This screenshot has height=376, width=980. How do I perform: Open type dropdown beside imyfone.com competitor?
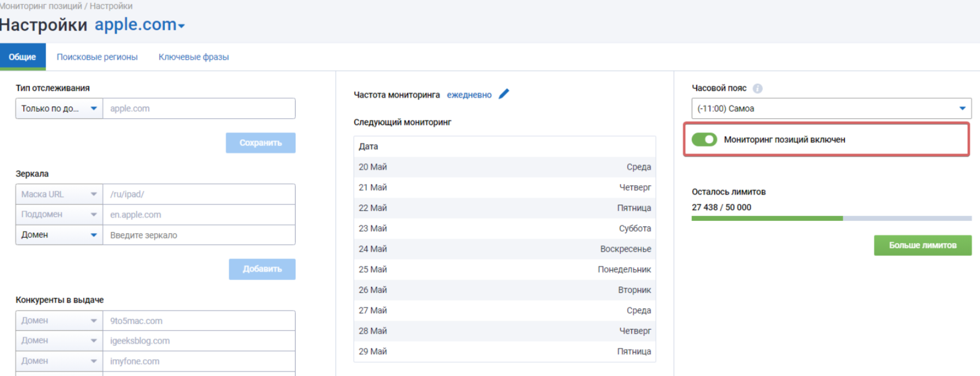click(59, 361)
